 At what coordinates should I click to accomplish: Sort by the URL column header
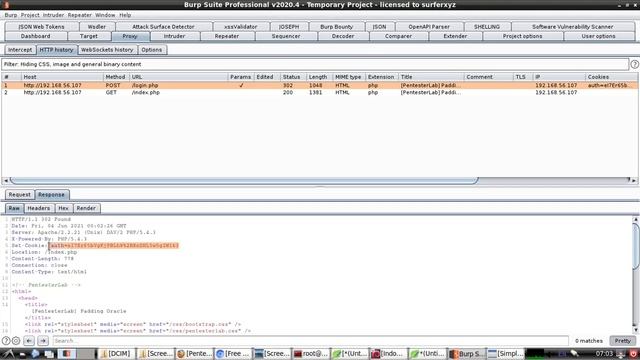(178, 77)
